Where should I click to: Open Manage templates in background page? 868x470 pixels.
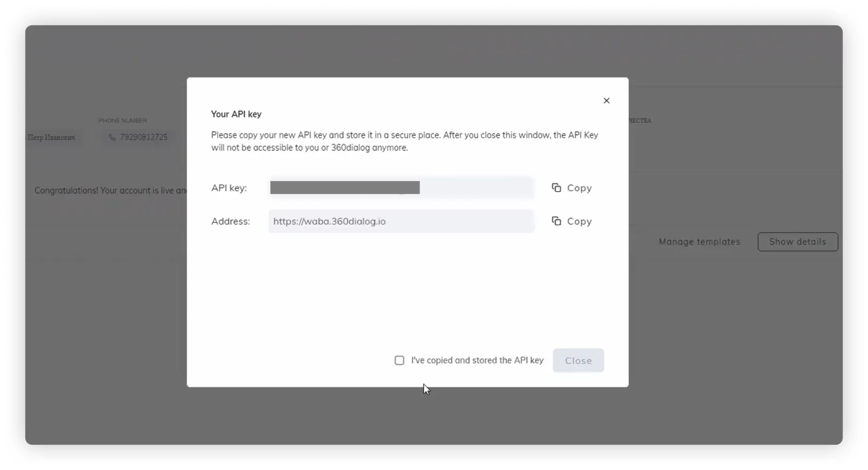pos(700,242)
